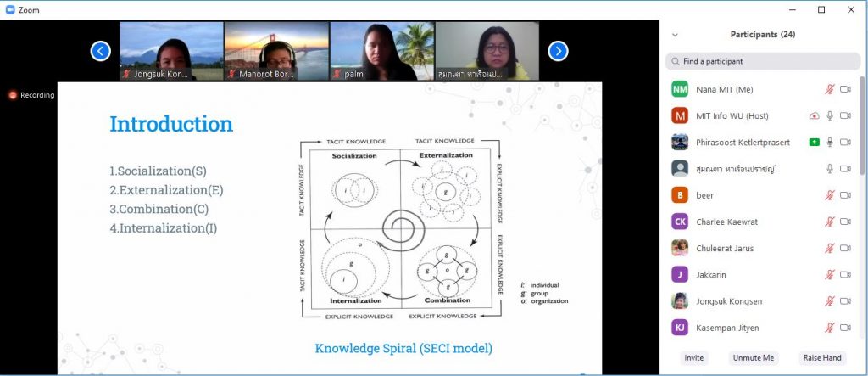Image resolution: width=868 pixels, height=376 pixels.
Task: Collapse the Participants panel chevron
Action: coord(675,35)
